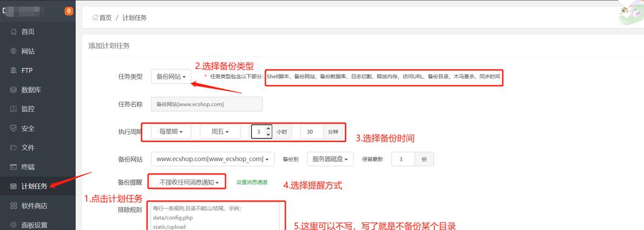Click the 小时 unit label
This screenshot has width=644, height=230.
click(x=281, y=132)
